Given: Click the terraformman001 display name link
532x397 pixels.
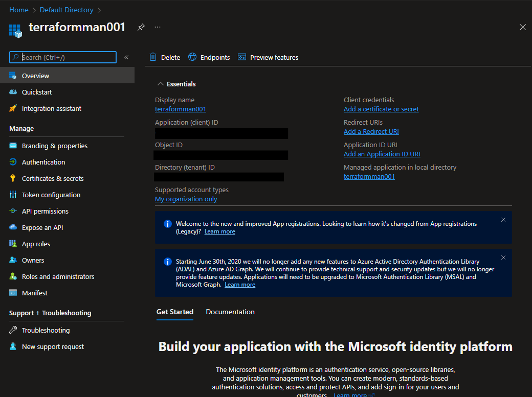Looking at the screenshot, I should tap(181, 109).
